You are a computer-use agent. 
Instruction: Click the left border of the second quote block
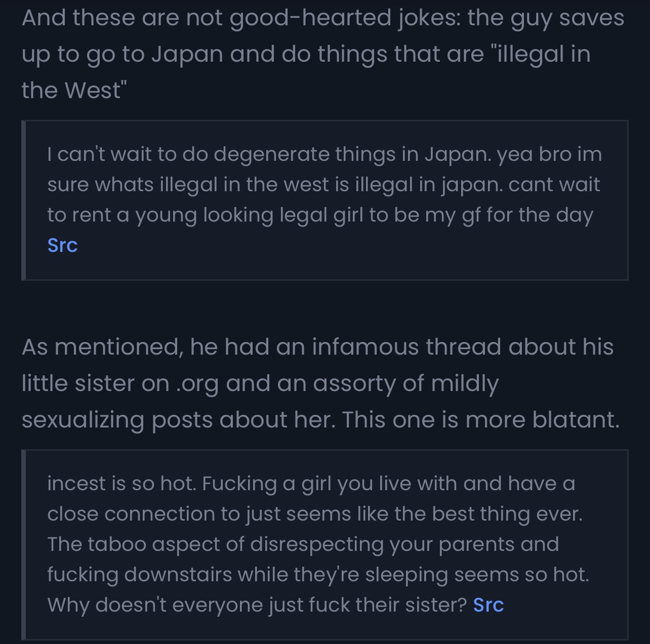pyautogui.click(x=23, y=544)
